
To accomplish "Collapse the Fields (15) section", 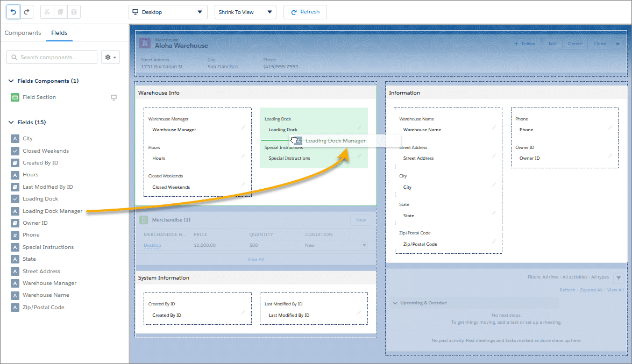I will coord(11,122).
